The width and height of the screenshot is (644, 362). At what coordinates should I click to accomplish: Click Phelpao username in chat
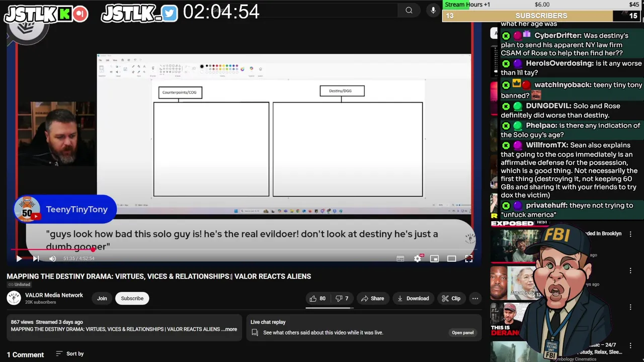point(541,126)
